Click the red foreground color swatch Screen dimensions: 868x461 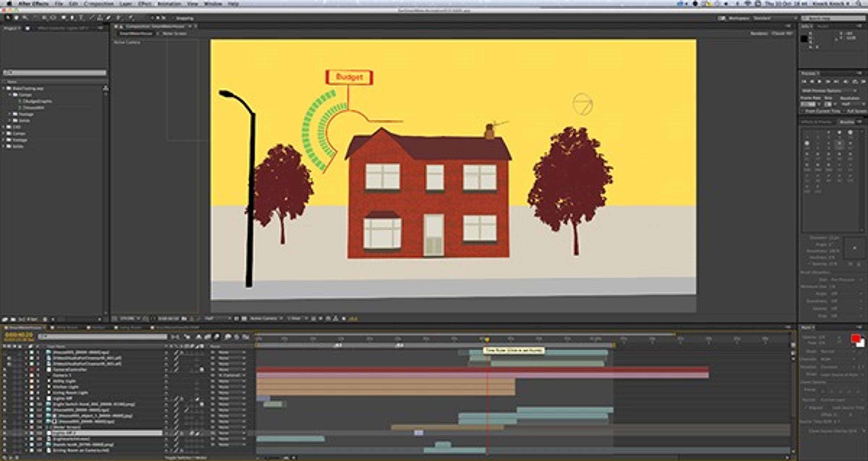tap(855, 338)
